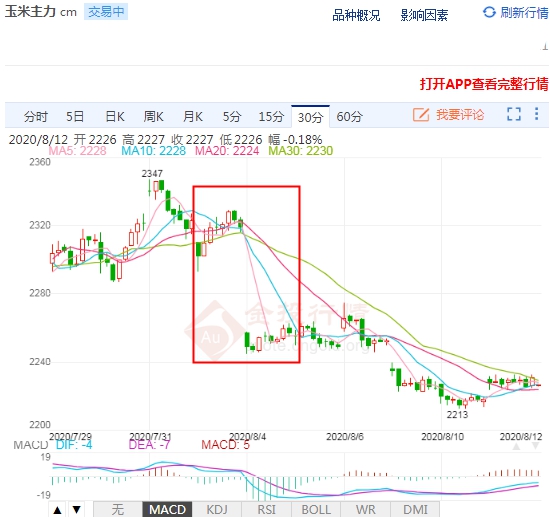
Task: Click the 2020/8/6 date axis label
Action: (x=345, y=437)
